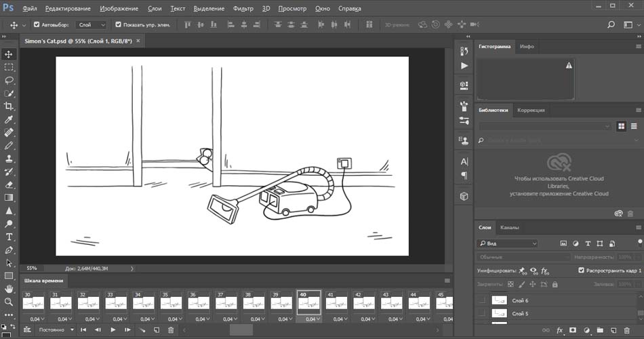
Task: Add a layer mask
Action: pos(573,330)
